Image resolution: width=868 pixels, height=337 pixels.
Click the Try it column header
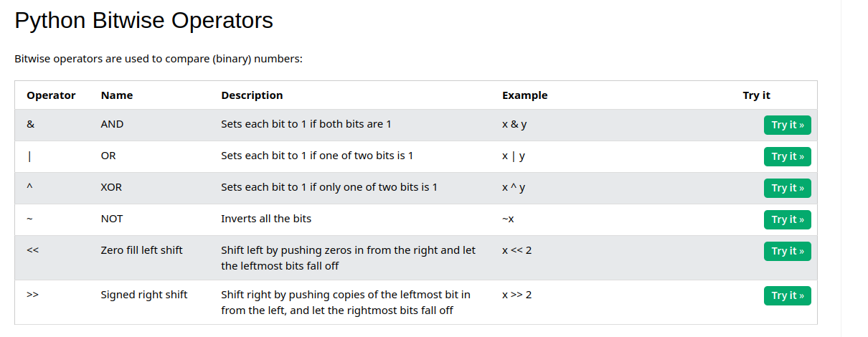pyautogui.click(x=756, y=95)
